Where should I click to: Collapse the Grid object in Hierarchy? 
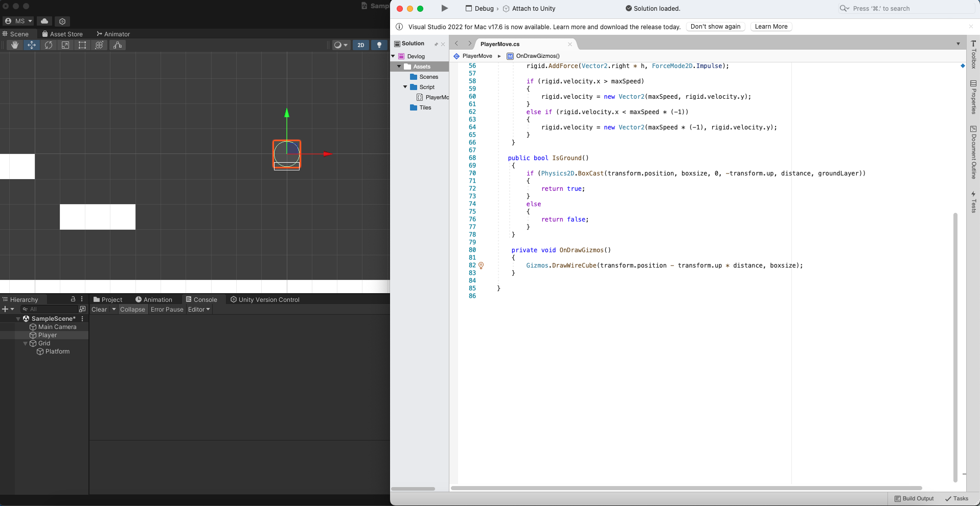coord(25,343)
